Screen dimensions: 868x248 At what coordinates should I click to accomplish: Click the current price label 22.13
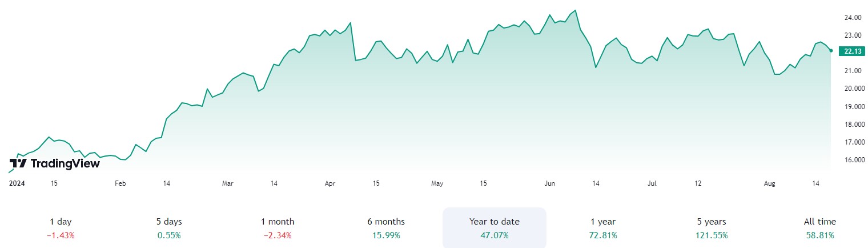(852, 51)
